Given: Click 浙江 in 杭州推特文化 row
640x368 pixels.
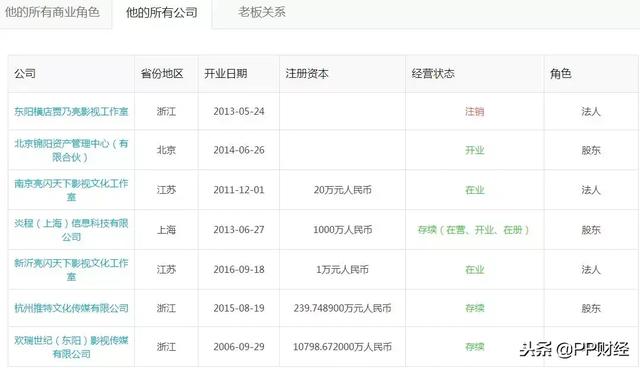Looking at the screenshot, I should point(166,308).
